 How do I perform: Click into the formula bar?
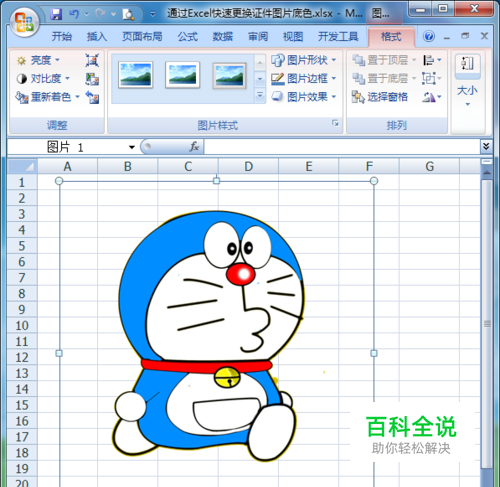342,147
